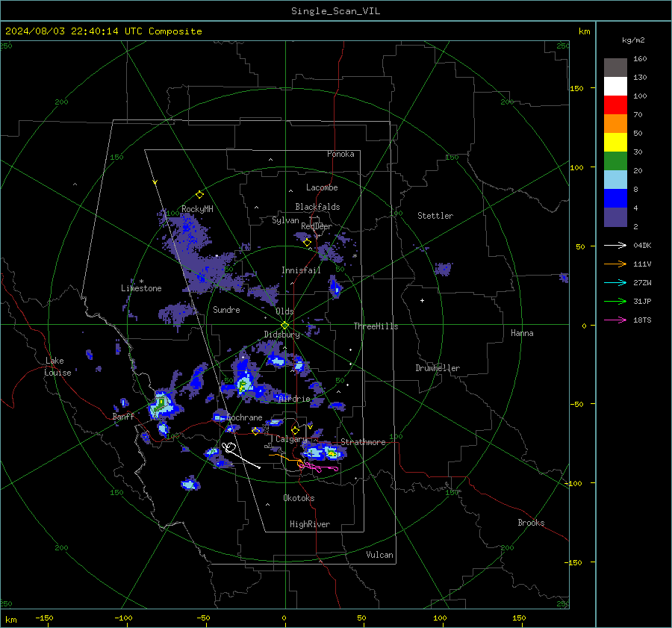This screenshot has width=672, height=628.
Task: Pick the red 70-100 legend color
Action: 615,105
